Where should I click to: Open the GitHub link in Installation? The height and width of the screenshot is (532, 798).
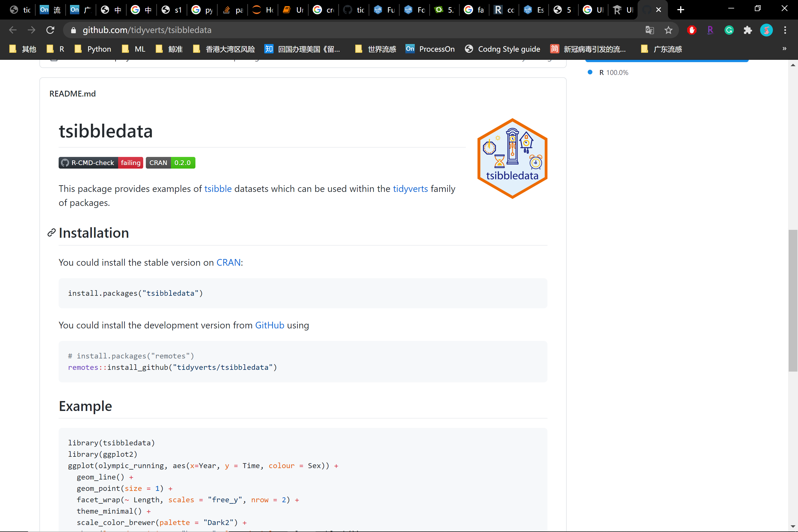tap(269, 325)
